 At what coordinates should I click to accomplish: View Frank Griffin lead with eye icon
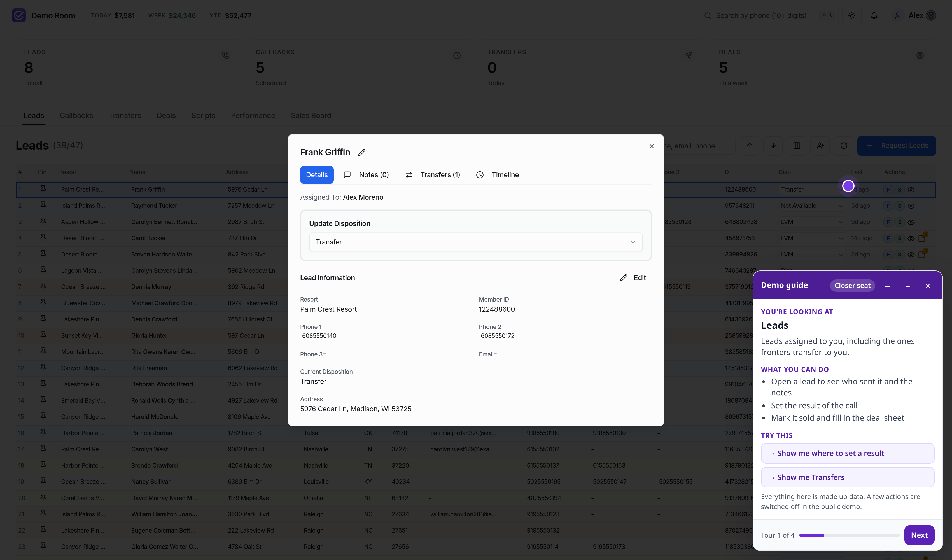[911, 190]
